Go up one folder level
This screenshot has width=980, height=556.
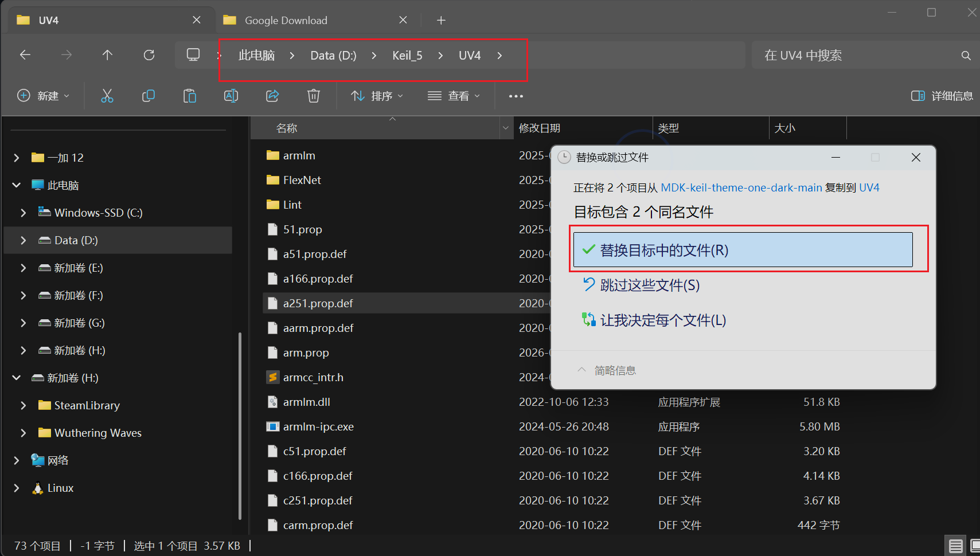tap(107, 55)
